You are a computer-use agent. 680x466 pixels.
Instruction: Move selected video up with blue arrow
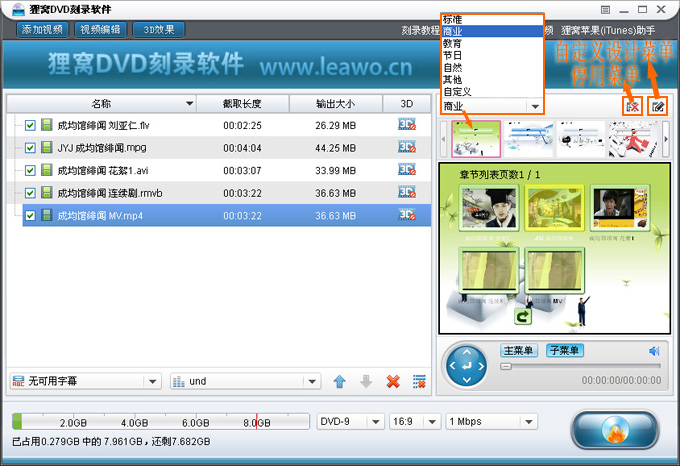340,381
